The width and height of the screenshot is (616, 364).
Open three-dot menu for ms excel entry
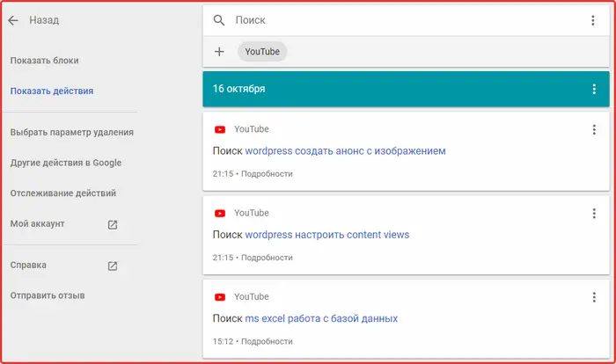[594, 297]
